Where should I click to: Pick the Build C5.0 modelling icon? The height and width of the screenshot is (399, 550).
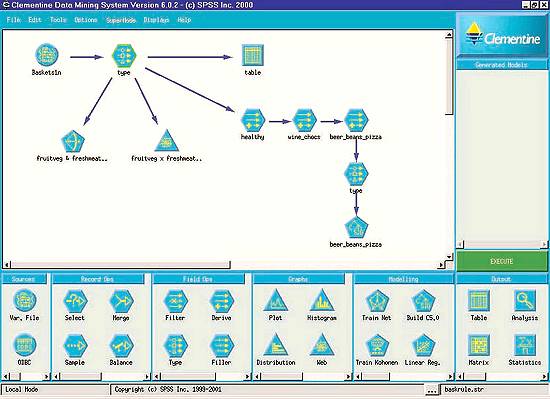click(423, 301)
